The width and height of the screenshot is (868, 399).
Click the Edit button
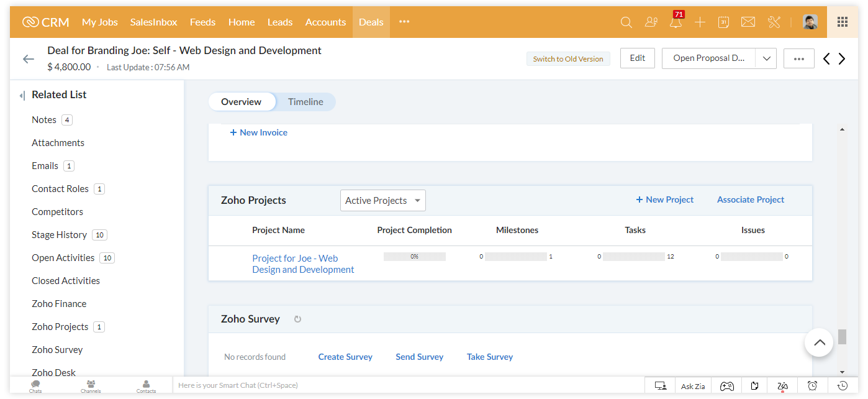638,58
